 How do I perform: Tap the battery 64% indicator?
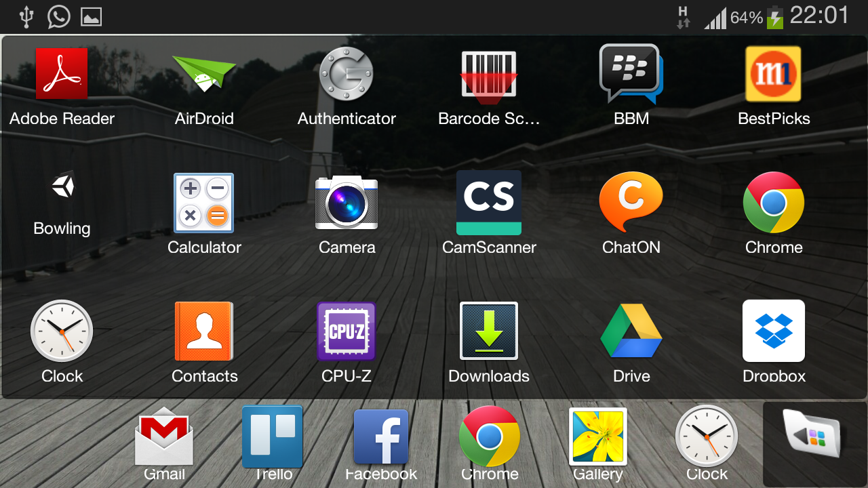coord(757,18)
